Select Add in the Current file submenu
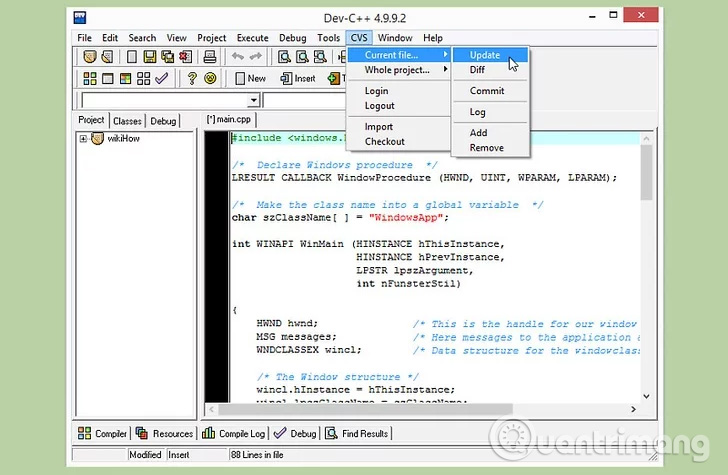The height and width of the screenshot is (475, 728). point(491,133)
